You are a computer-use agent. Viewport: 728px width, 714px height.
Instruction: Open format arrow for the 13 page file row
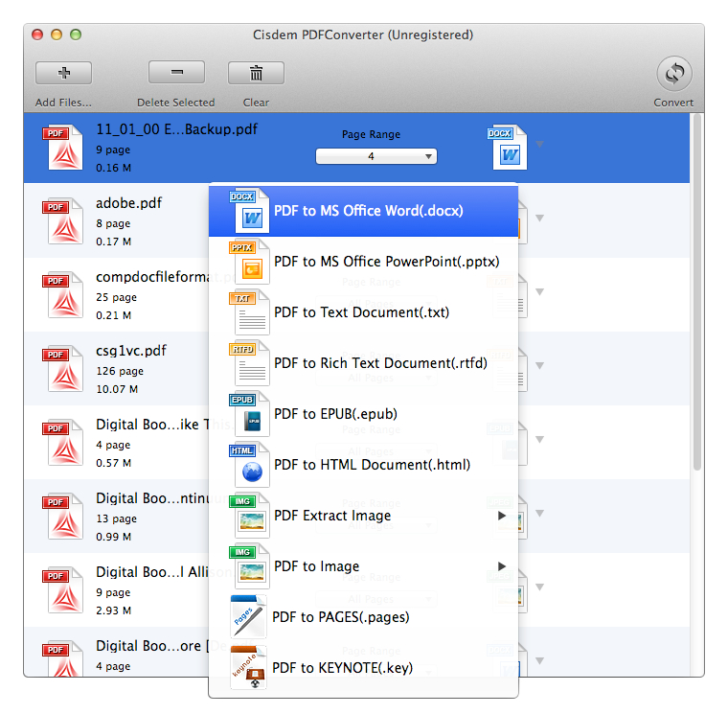(539, 514)
